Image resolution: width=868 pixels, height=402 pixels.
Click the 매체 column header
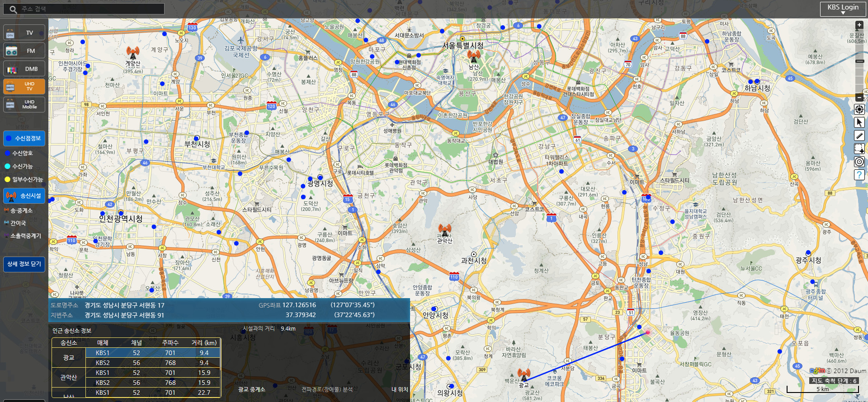coord(103,343)
